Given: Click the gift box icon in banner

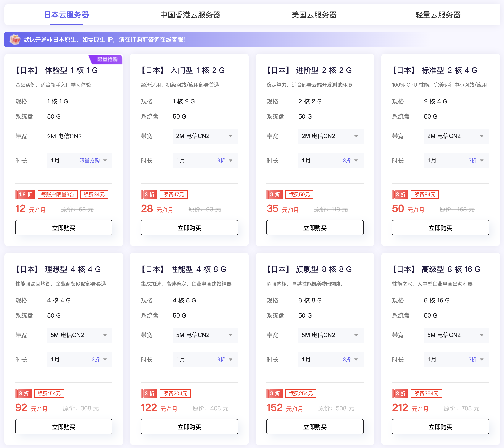Looking at the screenshot, I should pos(15,40).
